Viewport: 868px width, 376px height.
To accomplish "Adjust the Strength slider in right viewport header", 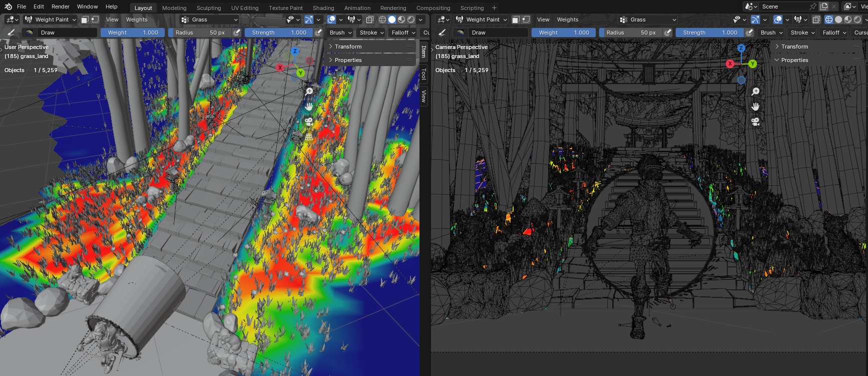I will (709, 33).
